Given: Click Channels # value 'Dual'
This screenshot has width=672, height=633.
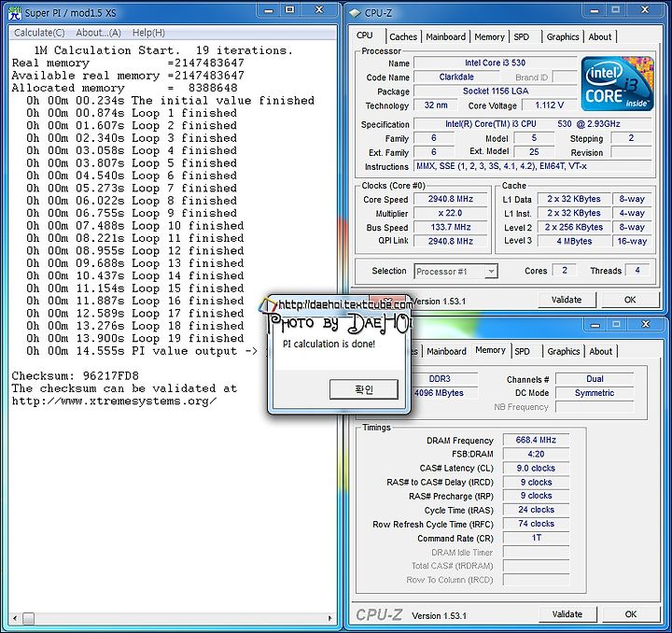Looking at the screenshot, I should pos(595,379).
